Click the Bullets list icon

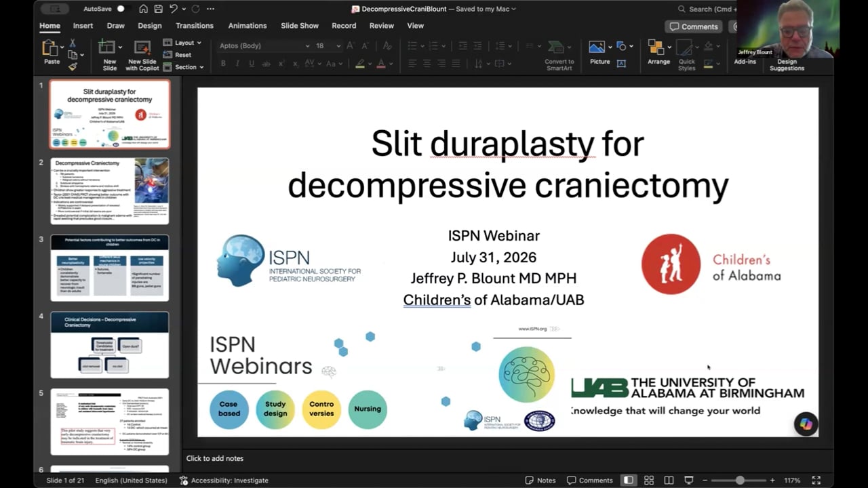click(x=412, y=45)
